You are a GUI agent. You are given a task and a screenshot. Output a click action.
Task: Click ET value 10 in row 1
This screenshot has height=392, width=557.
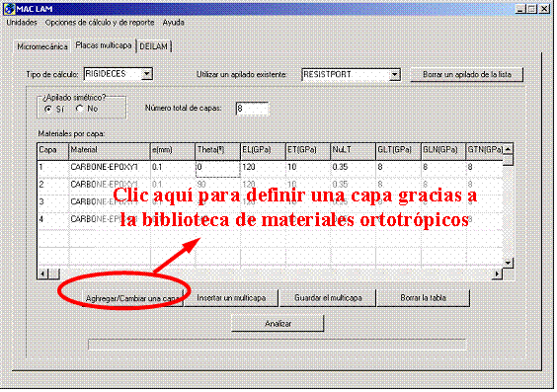[x=308, y=169]
